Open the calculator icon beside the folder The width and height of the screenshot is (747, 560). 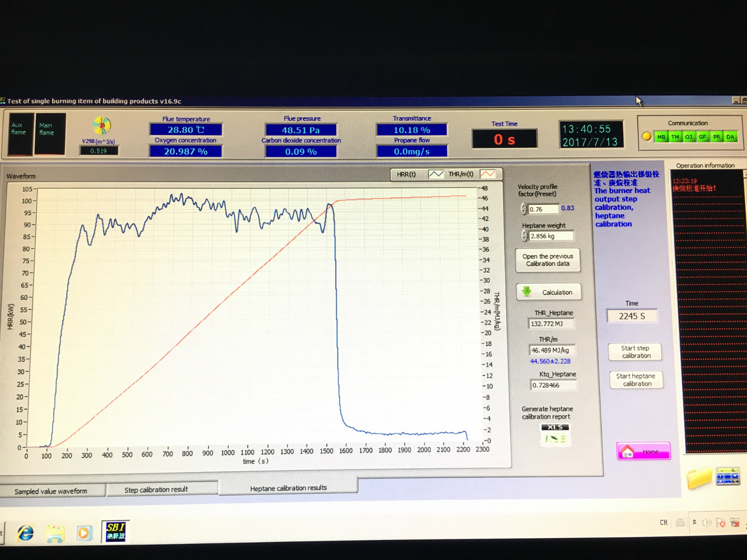(727, 476)
